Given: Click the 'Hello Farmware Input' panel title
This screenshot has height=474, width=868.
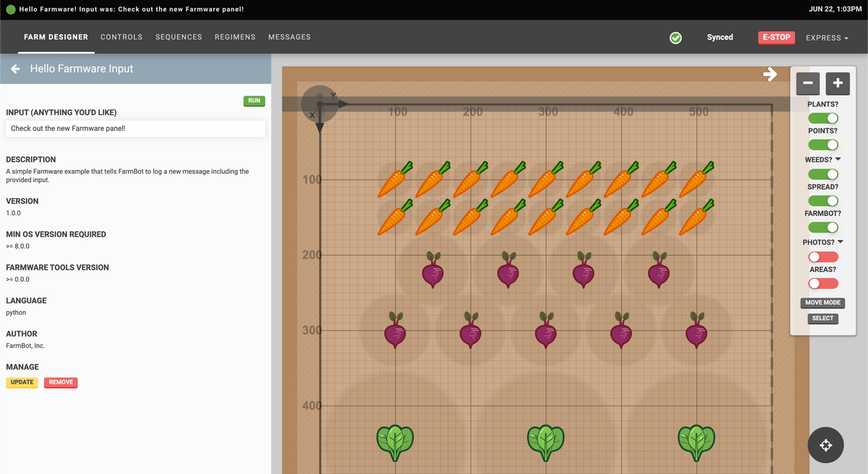Looking at the screenshot, I should click(x=82, y=69).
